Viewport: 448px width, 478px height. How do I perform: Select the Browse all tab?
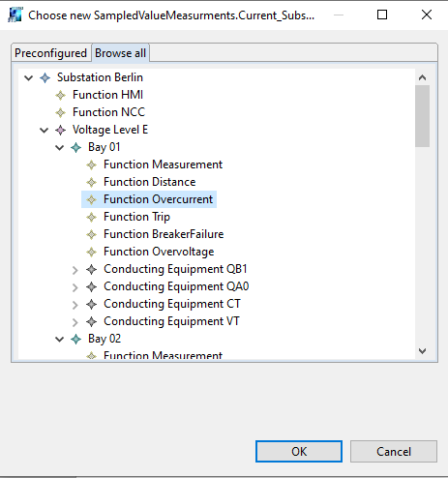pos(120,52)
